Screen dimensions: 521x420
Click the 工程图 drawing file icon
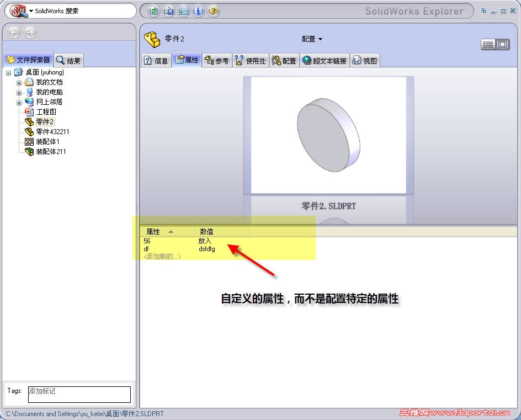tap(29, 112)
